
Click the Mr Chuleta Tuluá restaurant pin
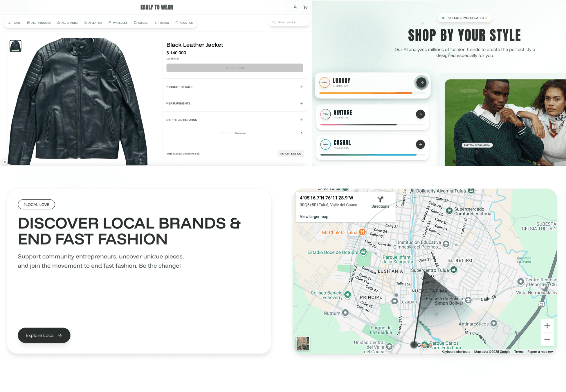[362, 232]
